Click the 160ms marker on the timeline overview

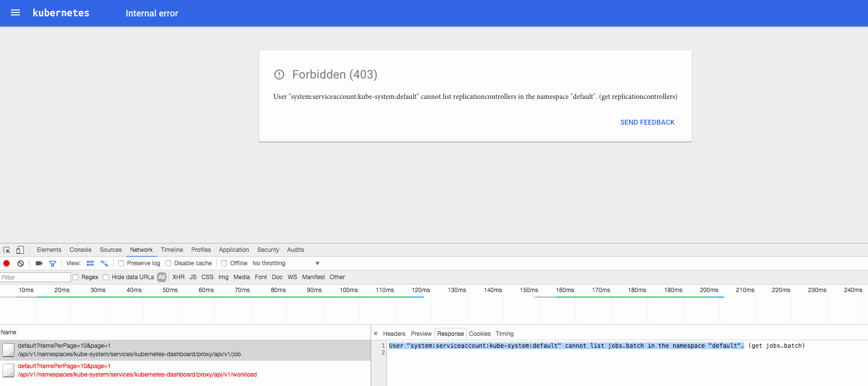[565, 290]
